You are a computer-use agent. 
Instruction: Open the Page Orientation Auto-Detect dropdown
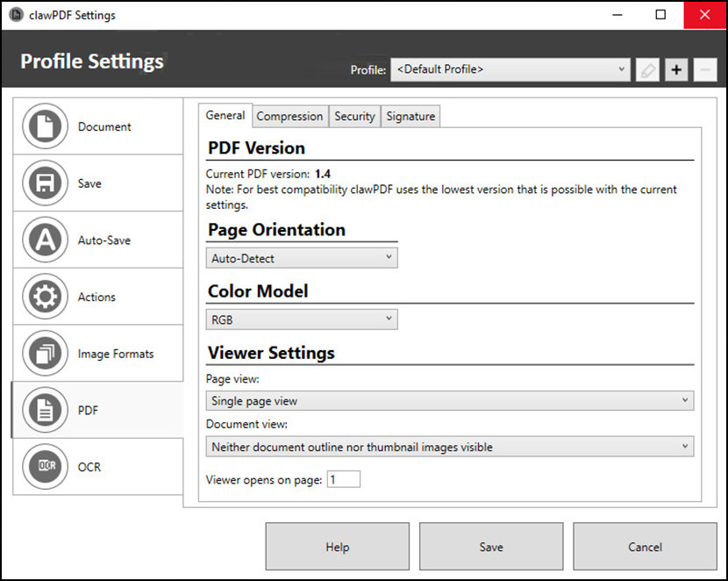[303, 258]
